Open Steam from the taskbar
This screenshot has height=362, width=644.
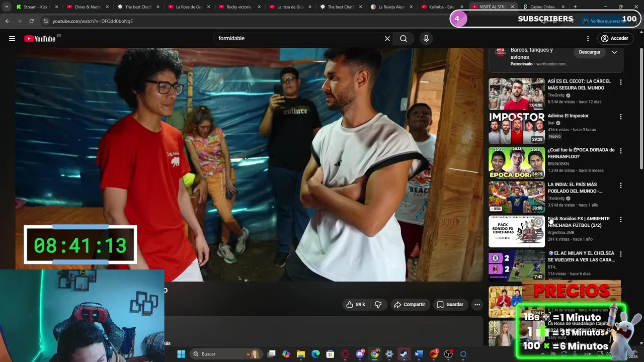pos(404,354)
